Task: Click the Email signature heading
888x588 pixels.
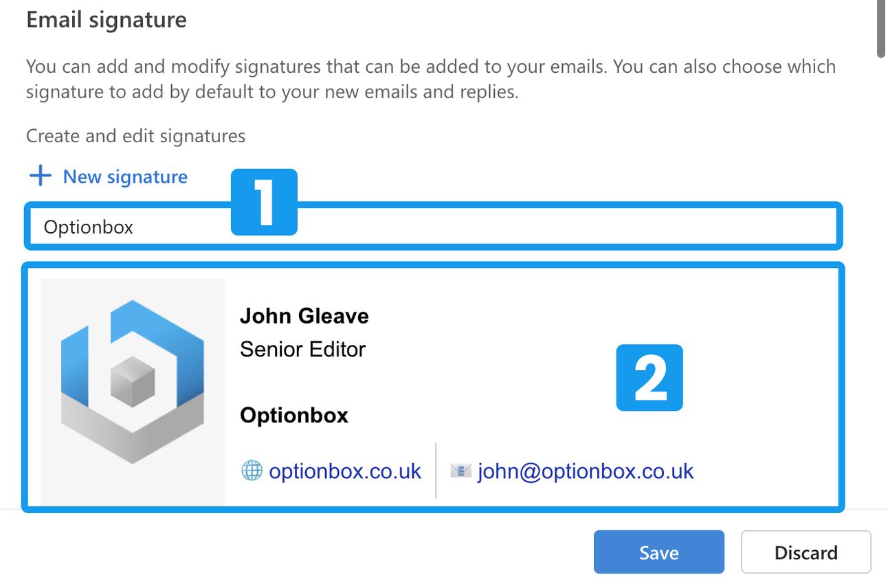Action: pyautogui.click(x=107, y=19)
